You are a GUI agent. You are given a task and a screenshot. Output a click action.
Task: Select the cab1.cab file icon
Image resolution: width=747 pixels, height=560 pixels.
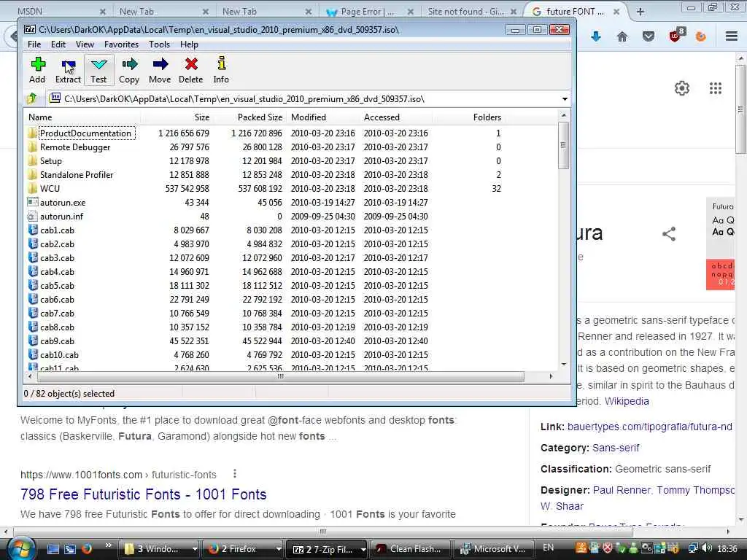[32, 230]
